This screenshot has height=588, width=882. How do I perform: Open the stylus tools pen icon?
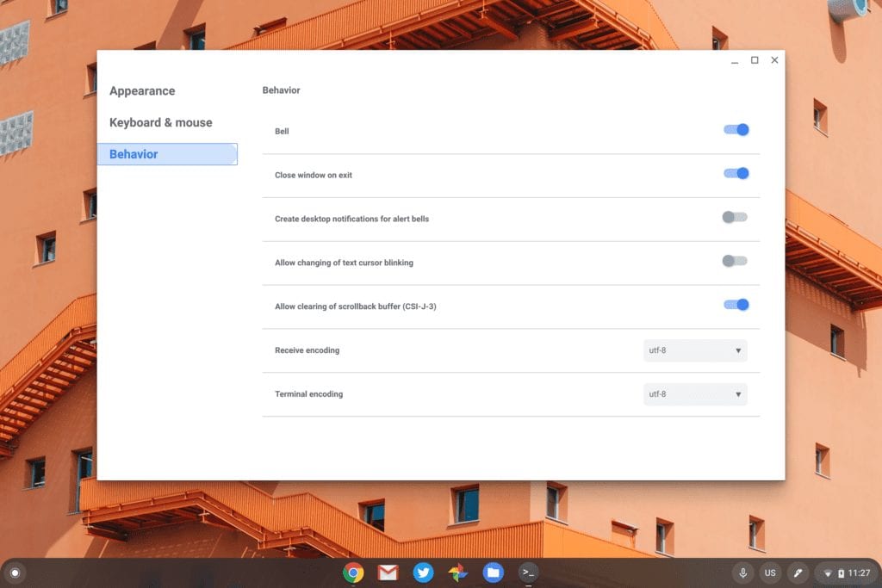coord(798,573)
